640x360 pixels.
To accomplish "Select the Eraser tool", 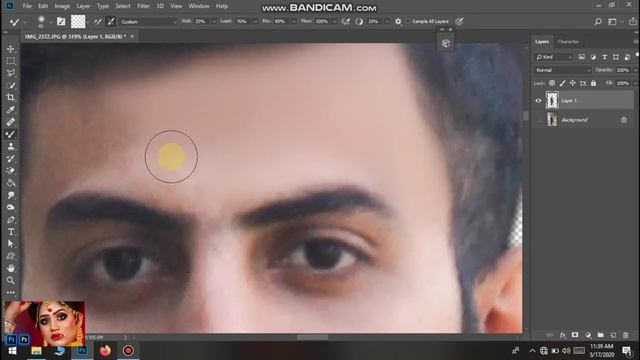I will [x=11, y=171].
